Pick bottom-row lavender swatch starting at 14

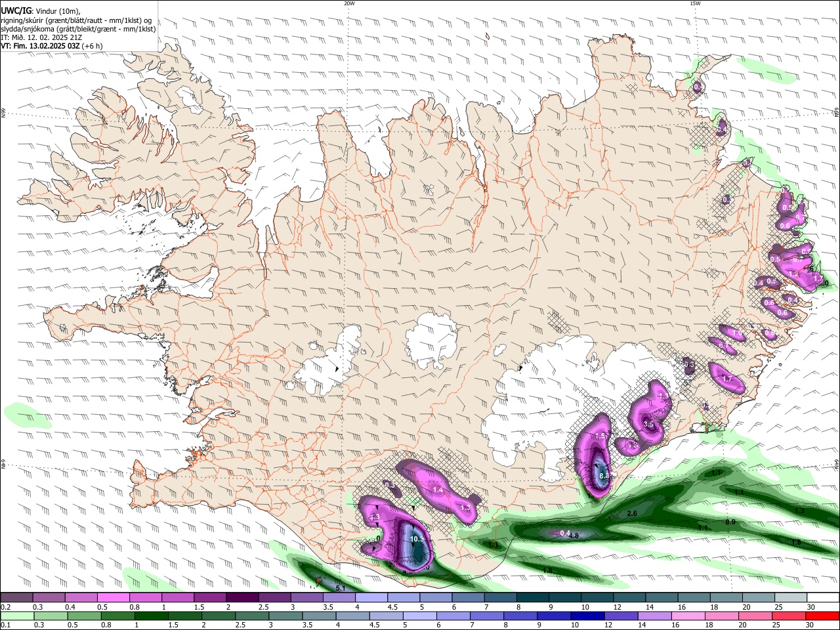click(x=655, y=616)
